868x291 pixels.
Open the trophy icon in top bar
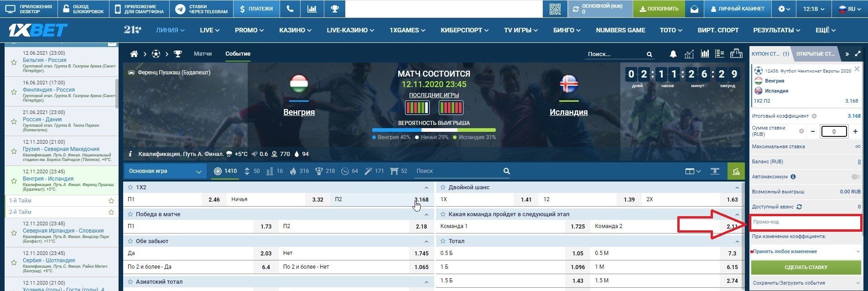[334, 9]
